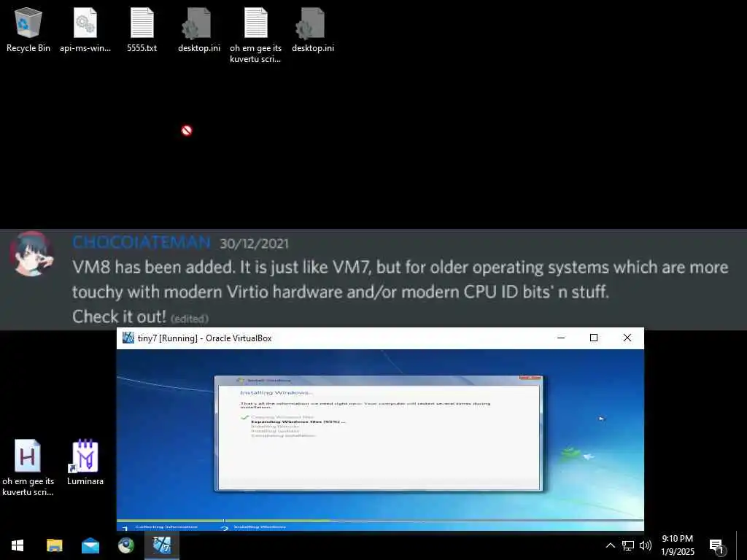Select the top-row 'oh em gee its kuvertu' text file

pyautogui.click(x=256, y=35)
